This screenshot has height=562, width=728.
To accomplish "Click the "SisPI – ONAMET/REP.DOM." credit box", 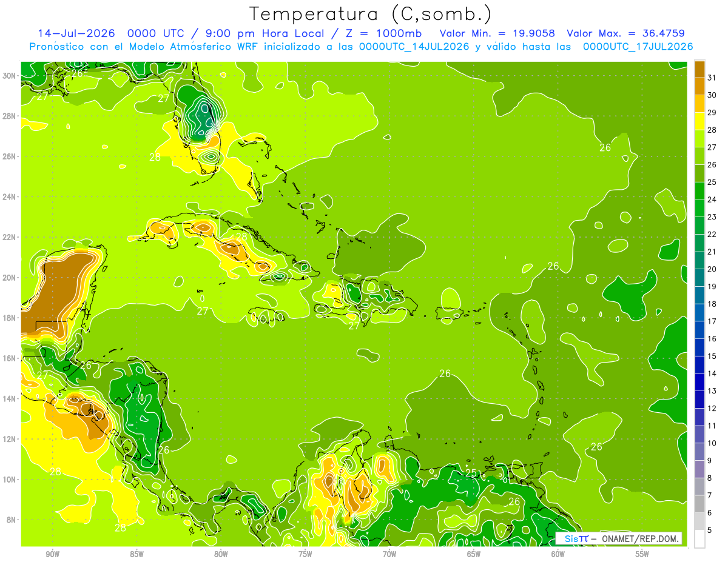I will click(619, 538).
